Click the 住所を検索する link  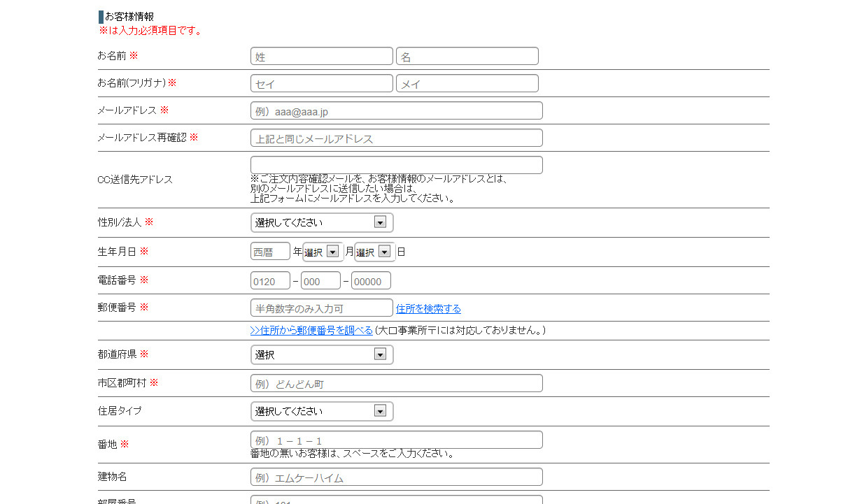(x=428, y=309)
